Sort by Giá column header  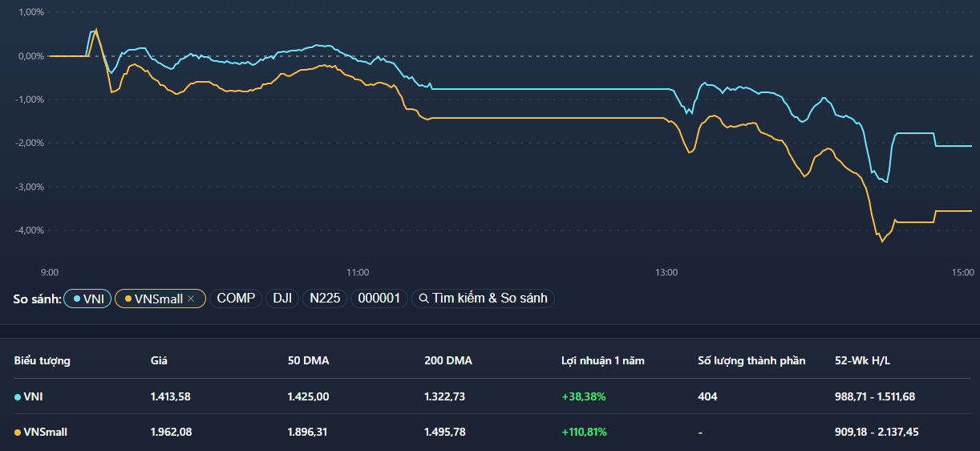pyautogui.click(x=159, y=360)
